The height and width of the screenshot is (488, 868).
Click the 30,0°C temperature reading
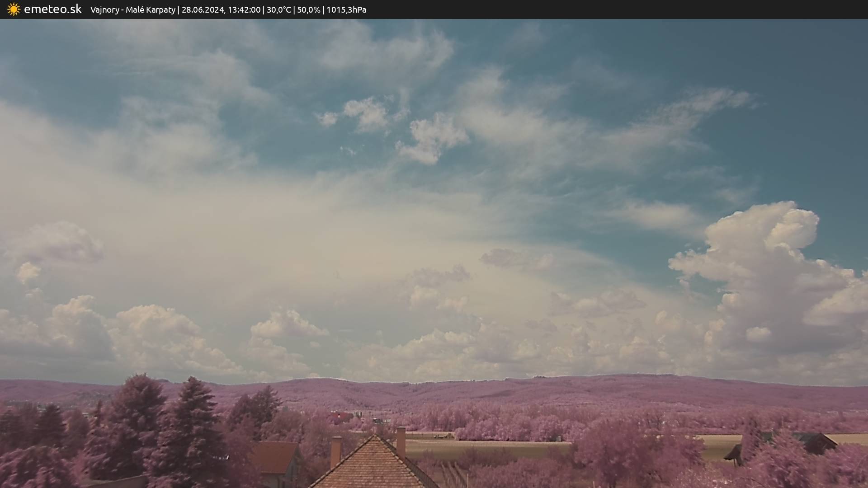[278, 10]
